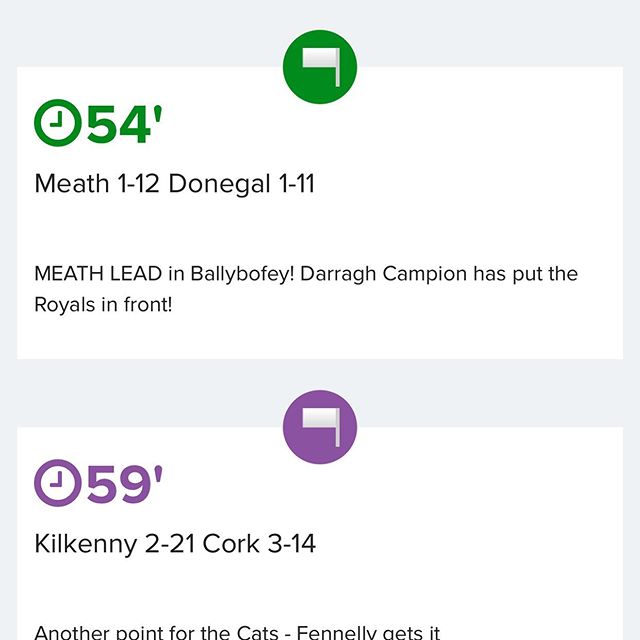Click the purple flag icon for Kilkenny update

click(x=320, y=427)
